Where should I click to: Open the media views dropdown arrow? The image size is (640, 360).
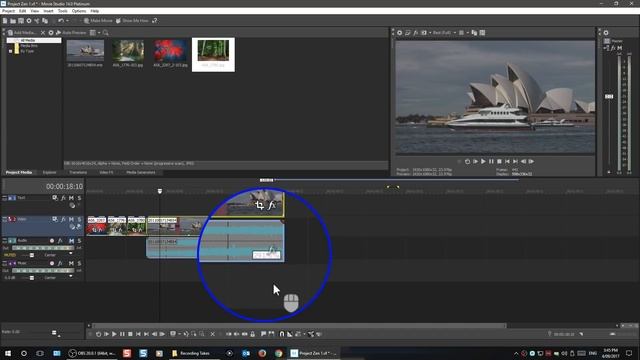pyautogui.click(x=99, y=33)
